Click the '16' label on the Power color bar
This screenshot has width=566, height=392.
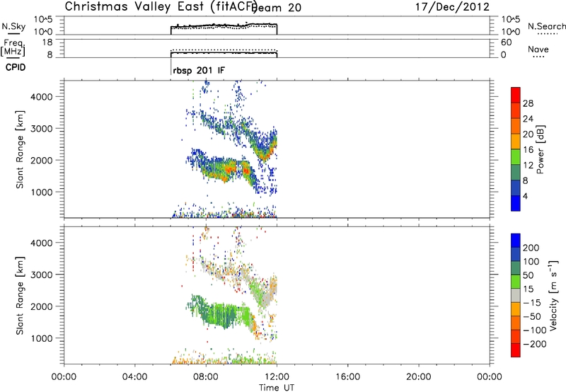coord(528,150)
